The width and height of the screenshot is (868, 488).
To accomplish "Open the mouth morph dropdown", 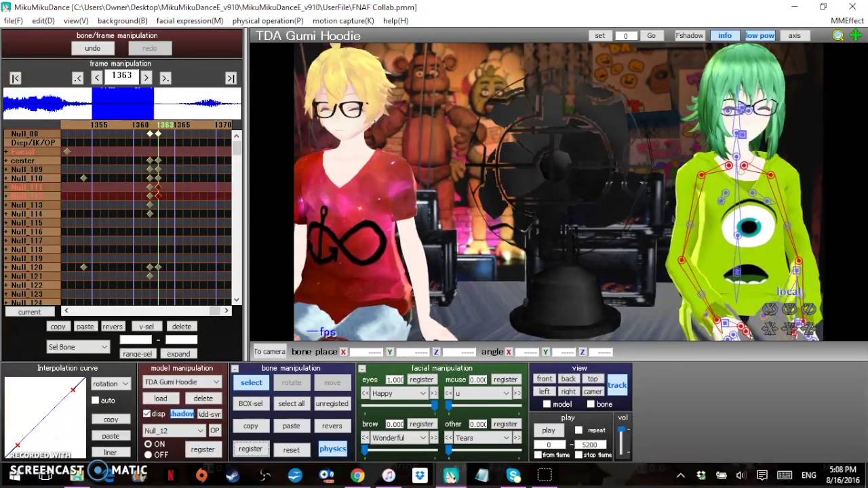I will (x=483, y=393).
